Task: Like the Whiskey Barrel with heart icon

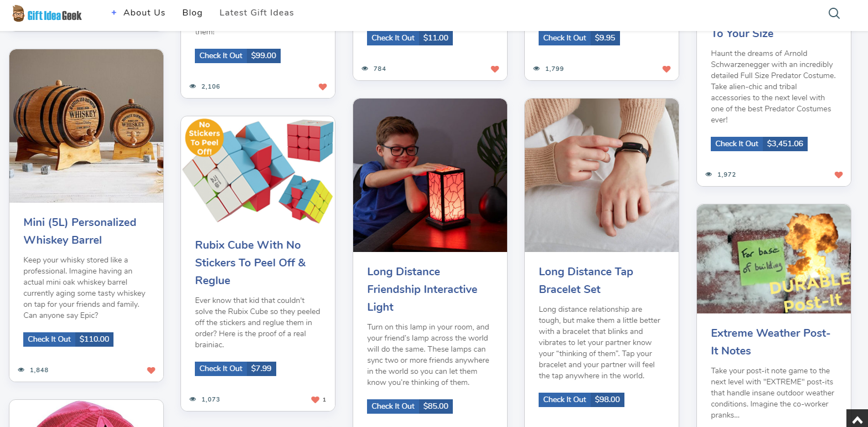Action: pos(151,370)
